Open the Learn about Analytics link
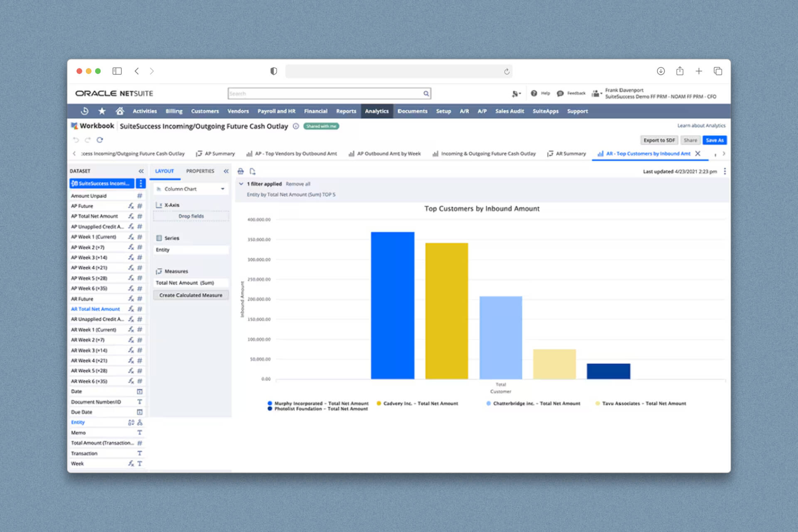Image resolution: width=798 pixels, height=532 pixels. (x=702, y=126)
